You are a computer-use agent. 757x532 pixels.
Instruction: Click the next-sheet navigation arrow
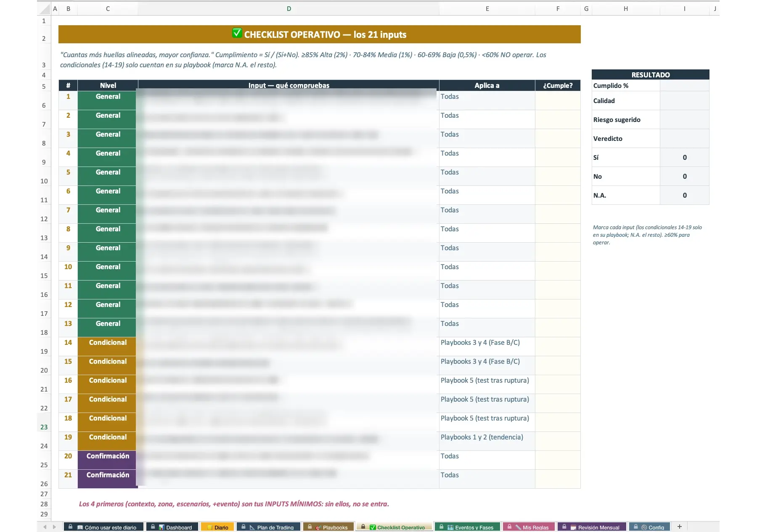(54, 527)
